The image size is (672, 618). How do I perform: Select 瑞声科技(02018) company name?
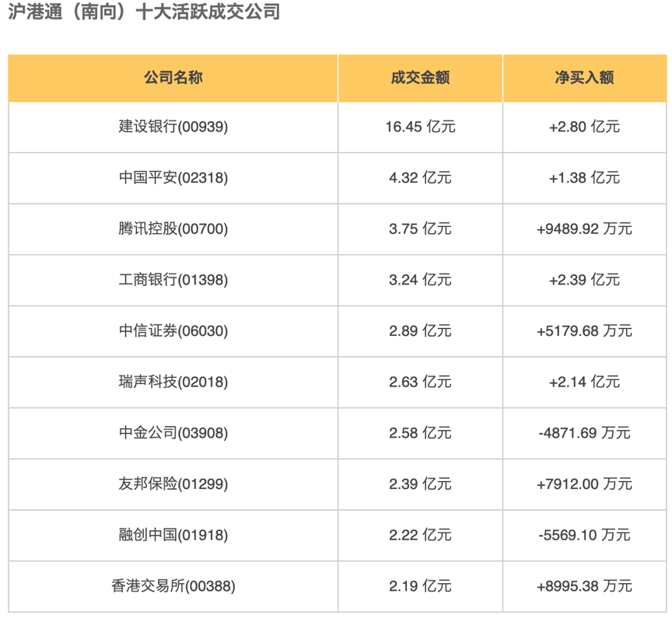(x=173, y=382)
